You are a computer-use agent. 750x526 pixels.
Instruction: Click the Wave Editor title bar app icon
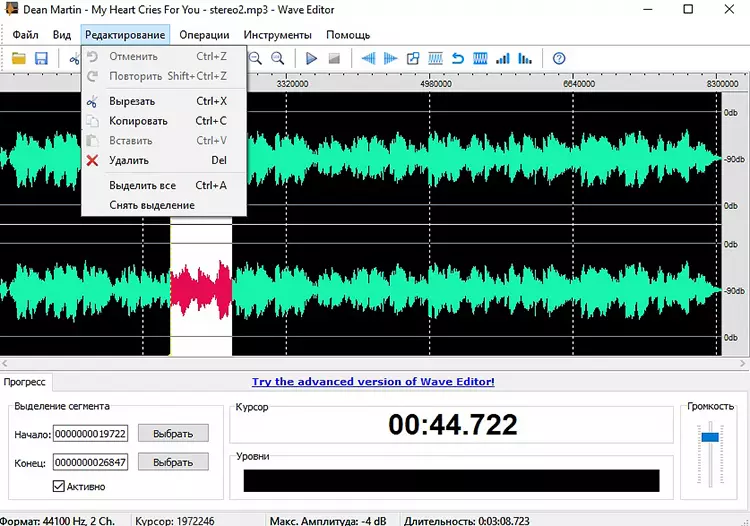[11, 9]
